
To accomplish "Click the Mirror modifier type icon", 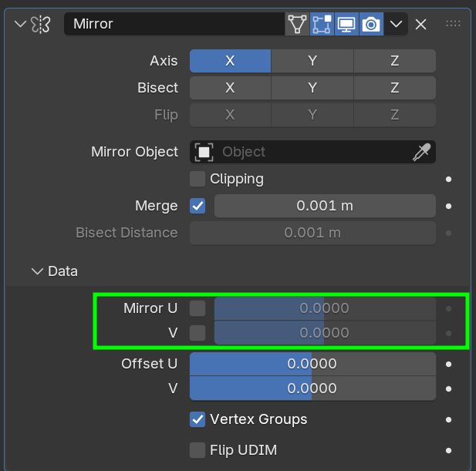I will click(x=41, y=24).
